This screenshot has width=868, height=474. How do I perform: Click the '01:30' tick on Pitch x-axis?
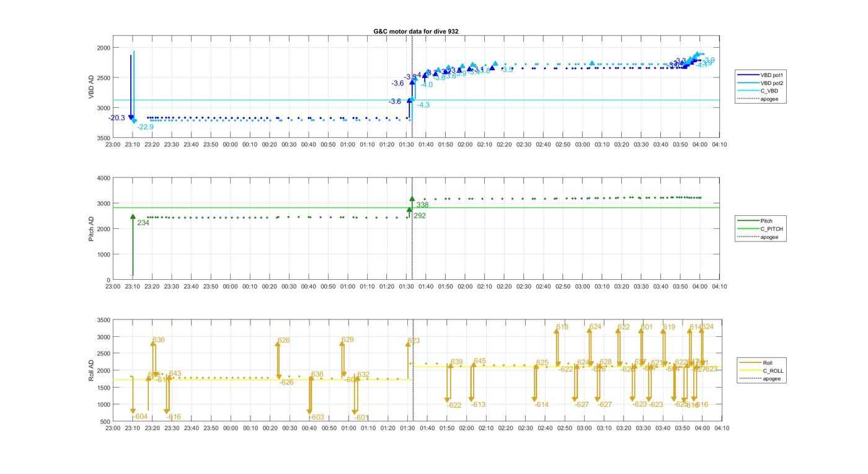tap(406, 287)
